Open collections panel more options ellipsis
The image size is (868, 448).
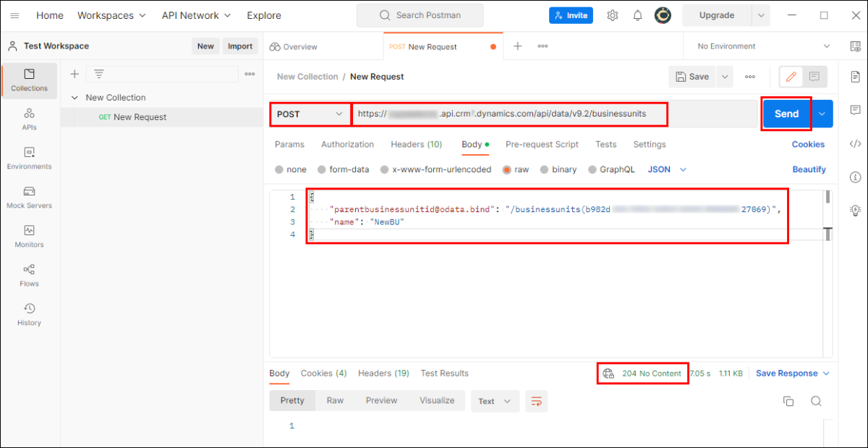pos(250,74)
